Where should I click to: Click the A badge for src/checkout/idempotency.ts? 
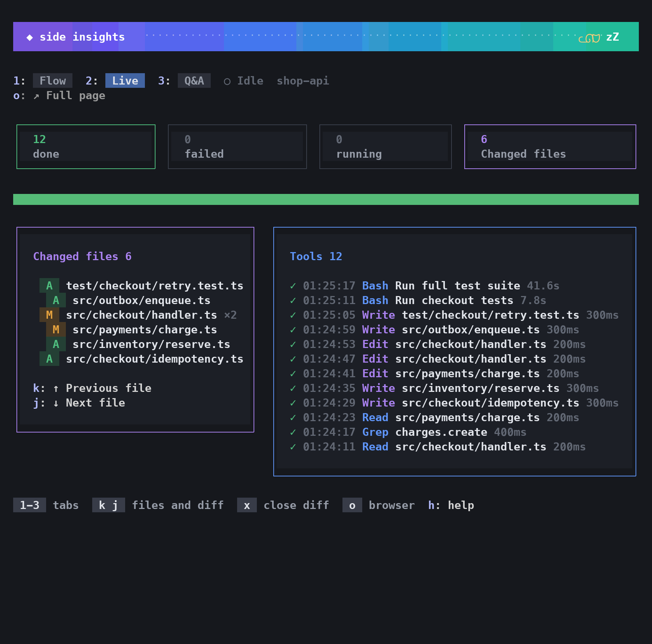point(49,359)
